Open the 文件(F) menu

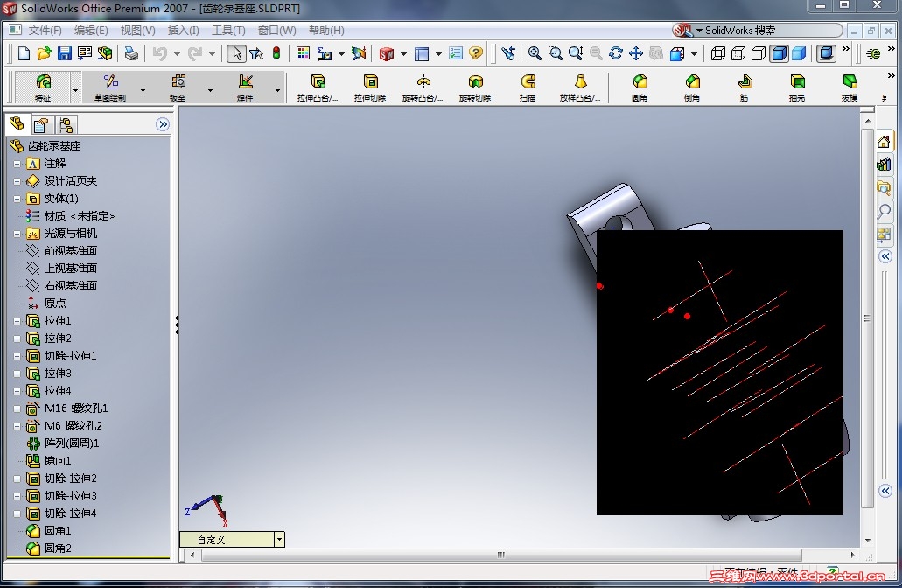tap(45, 31)
